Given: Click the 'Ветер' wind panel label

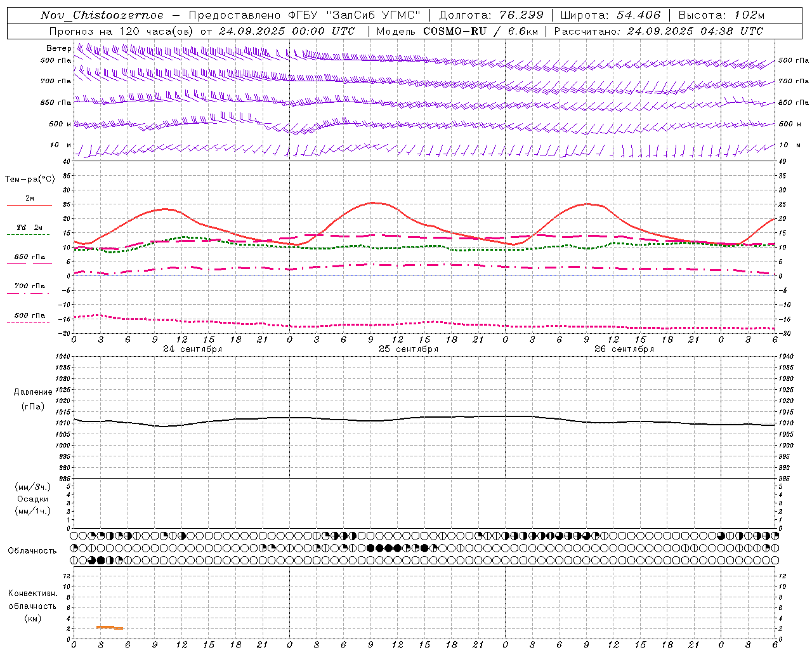Looking at the screenshot, I should tap(58, 48).
